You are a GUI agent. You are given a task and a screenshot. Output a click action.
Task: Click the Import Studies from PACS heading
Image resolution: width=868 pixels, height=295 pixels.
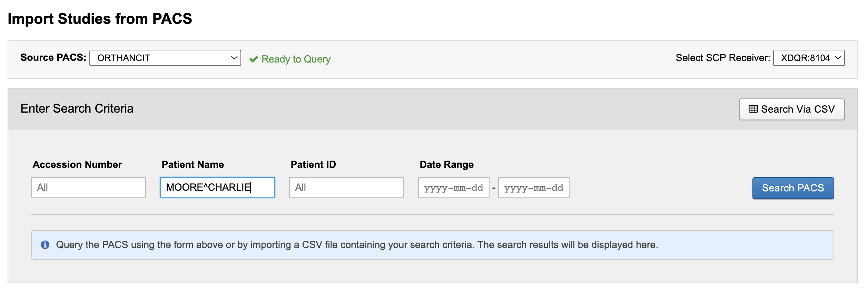pos(100,19)
